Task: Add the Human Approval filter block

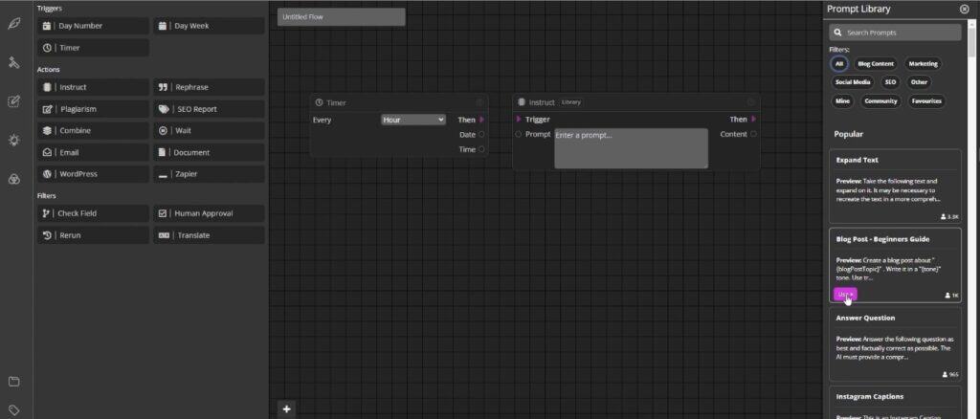Action: point(209,213)
